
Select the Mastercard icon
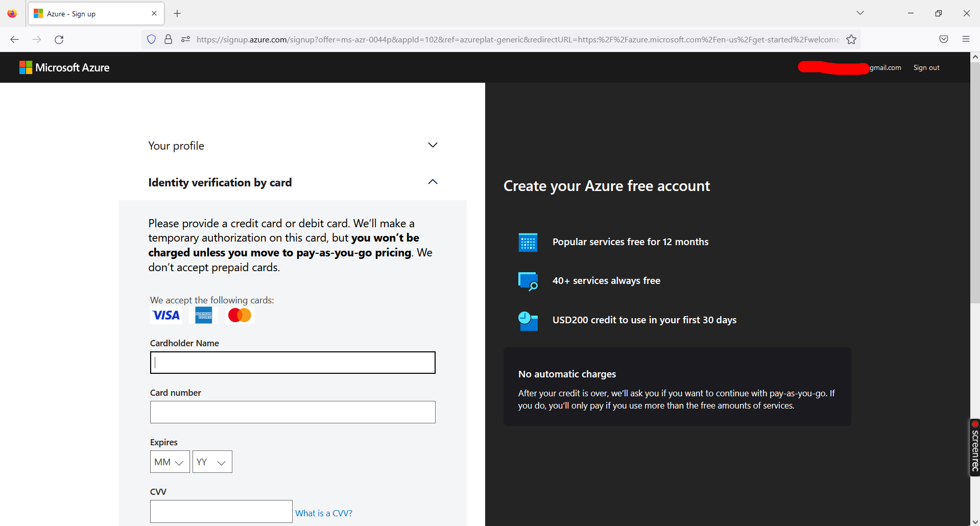pyautogui.click(x=239, y=315)
